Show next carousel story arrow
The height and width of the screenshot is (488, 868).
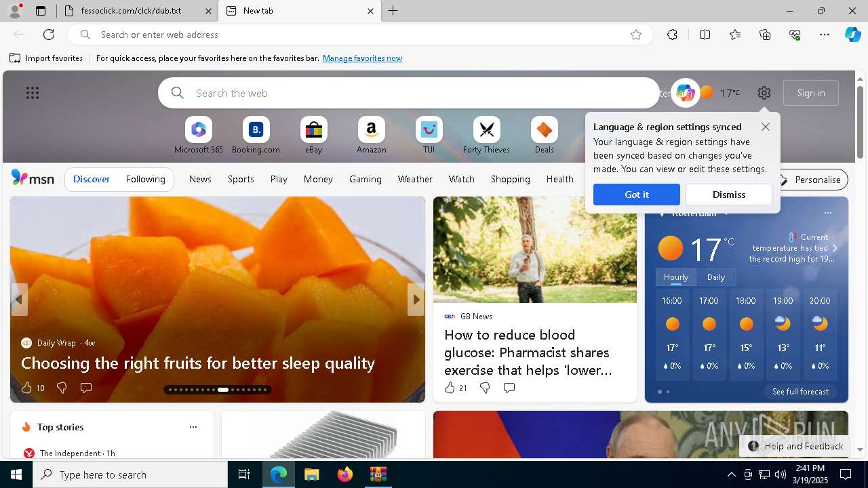pyautogui.click(x=416, y=300)
